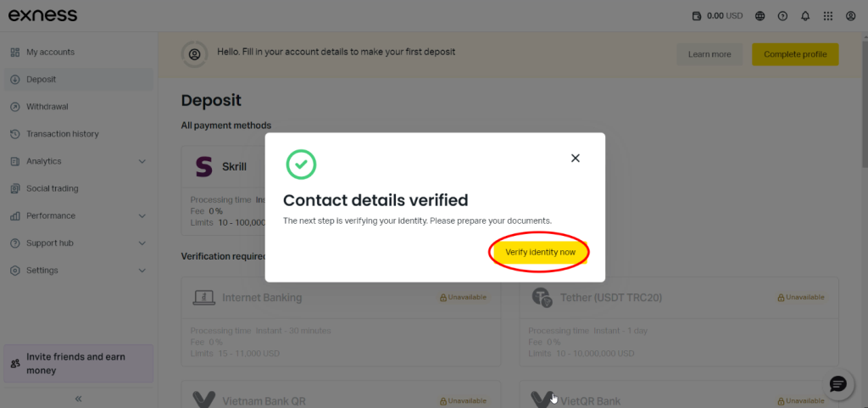868x408 pixels.
Task: Open the live chat bubble icon
Action: (837, 384)
